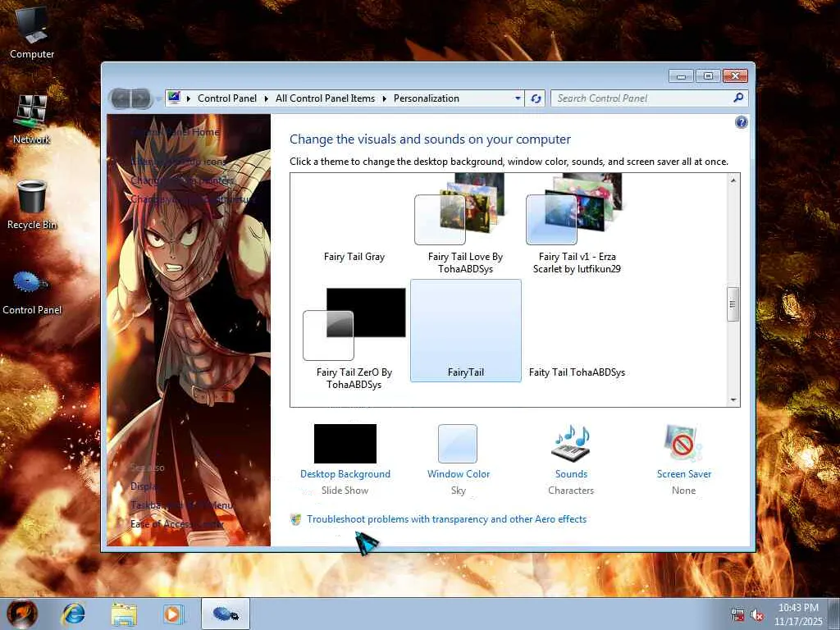Screen dimensions: 840x630
Task: Expand the Control Panel breadcrumb arrow
Action: (267, 98)
